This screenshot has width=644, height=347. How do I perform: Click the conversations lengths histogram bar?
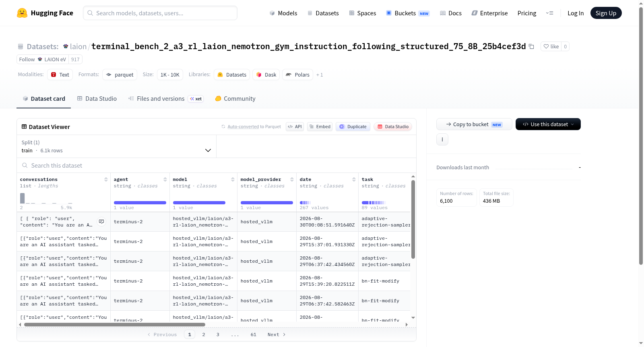23,198
